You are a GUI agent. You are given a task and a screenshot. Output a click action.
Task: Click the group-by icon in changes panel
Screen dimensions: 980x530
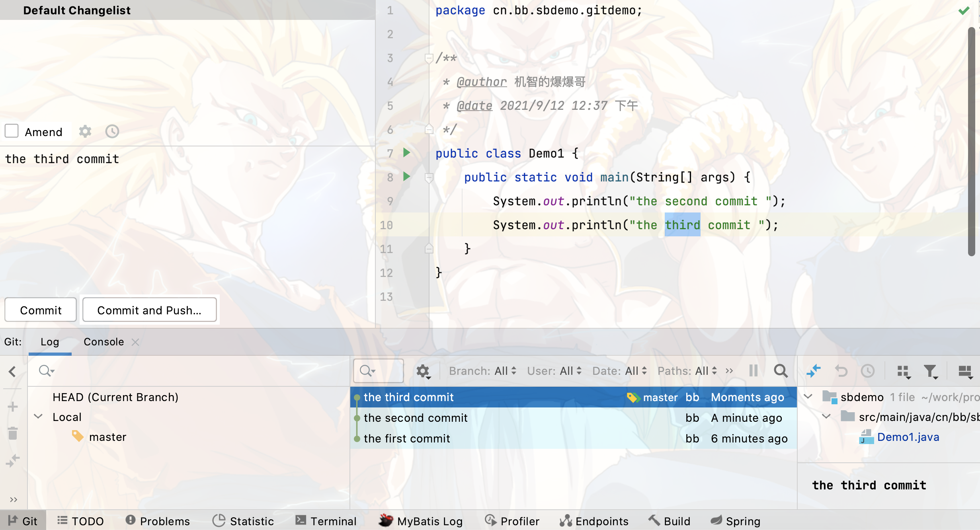point(904,371)
